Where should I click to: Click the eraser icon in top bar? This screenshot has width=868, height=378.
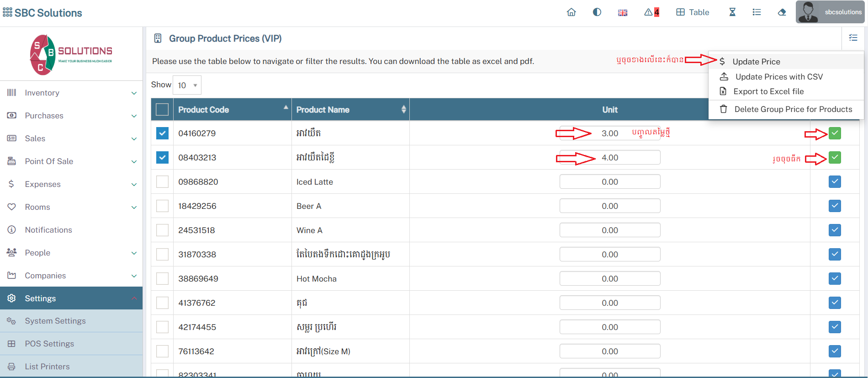pyautogui.click(x=782, y=12)
